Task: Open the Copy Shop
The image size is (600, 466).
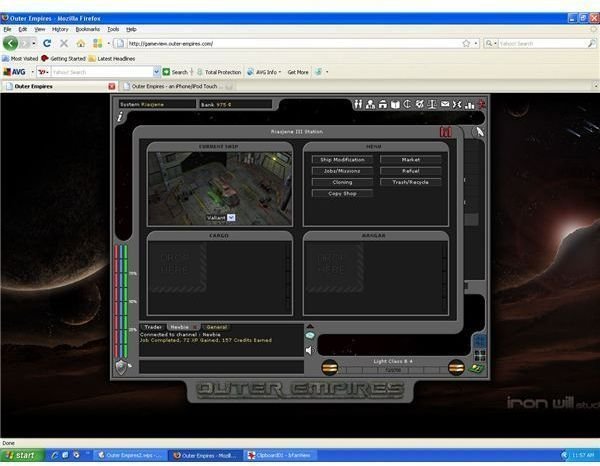Action: [x=342, y=193]
